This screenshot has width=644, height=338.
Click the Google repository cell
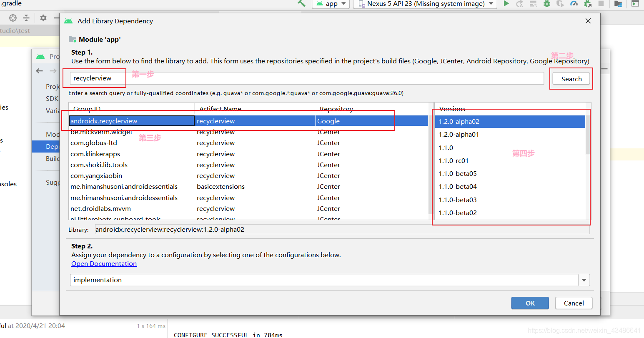[371, 121]
